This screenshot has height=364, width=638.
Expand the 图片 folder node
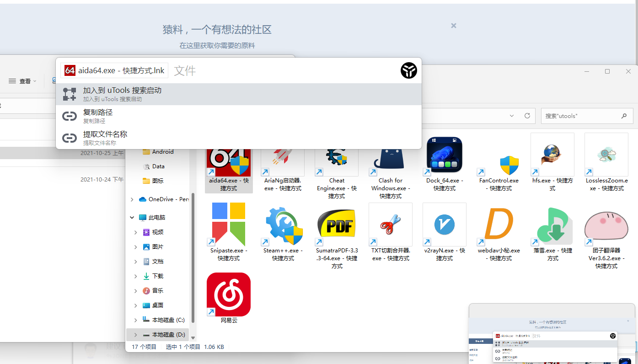pyautogui.click(x=136, y=247)
